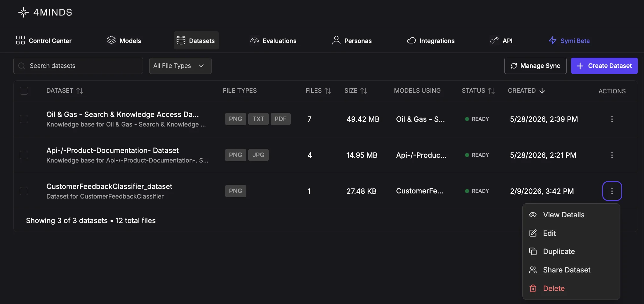The width and height of the screenshot is (644, 304).
Task: Click the Api-/-Product-Documentation- Dataset title
Action: [112, 150]
